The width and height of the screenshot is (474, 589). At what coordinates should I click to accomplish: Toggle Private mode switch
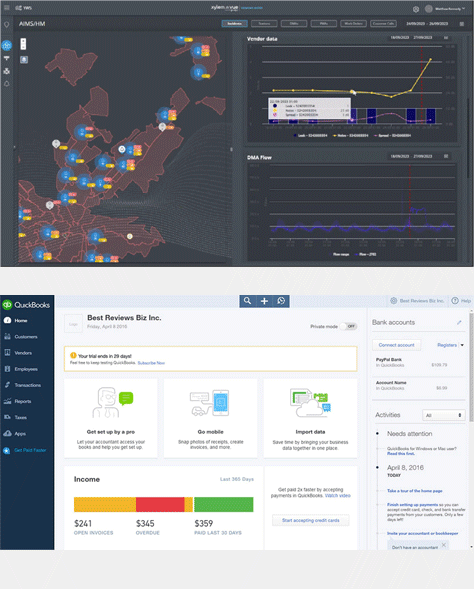(349, 326)
